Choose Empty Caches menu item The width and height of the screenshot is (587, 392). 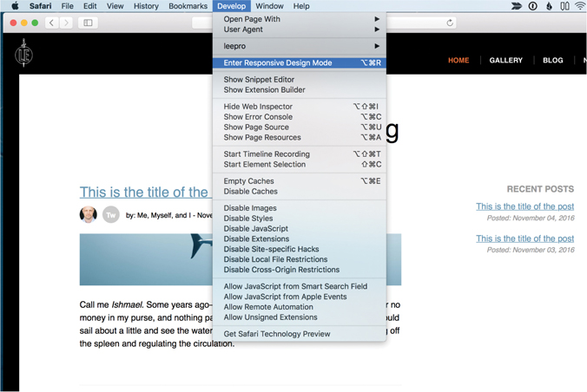pos(248,181)
